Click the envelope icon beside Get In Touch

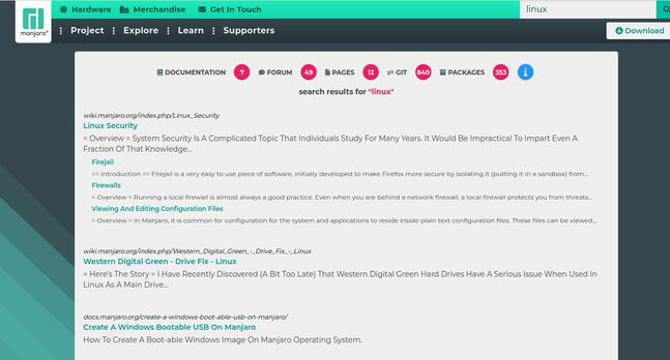pos(202,9)
